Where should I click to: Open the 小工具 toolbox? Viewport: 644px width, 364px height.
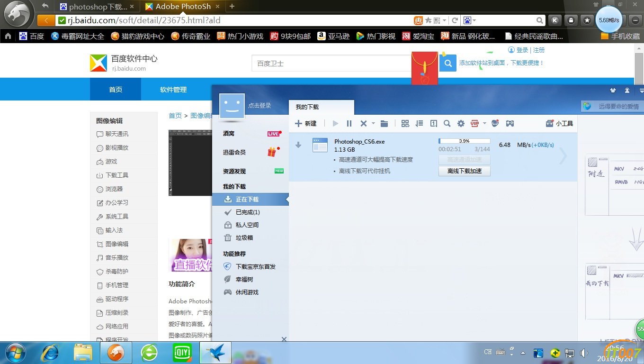559,123
